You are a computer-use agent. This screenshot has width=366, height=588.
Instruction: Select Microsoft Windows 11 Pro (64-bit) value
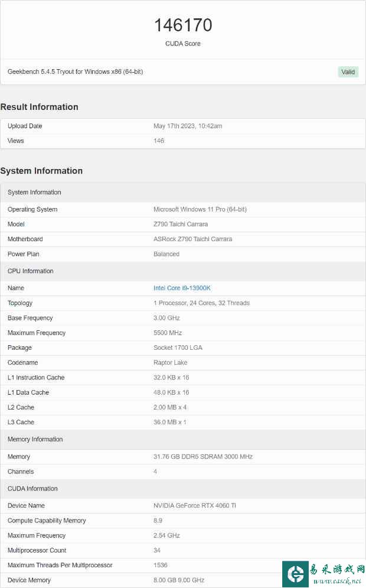tap(200, 209)
